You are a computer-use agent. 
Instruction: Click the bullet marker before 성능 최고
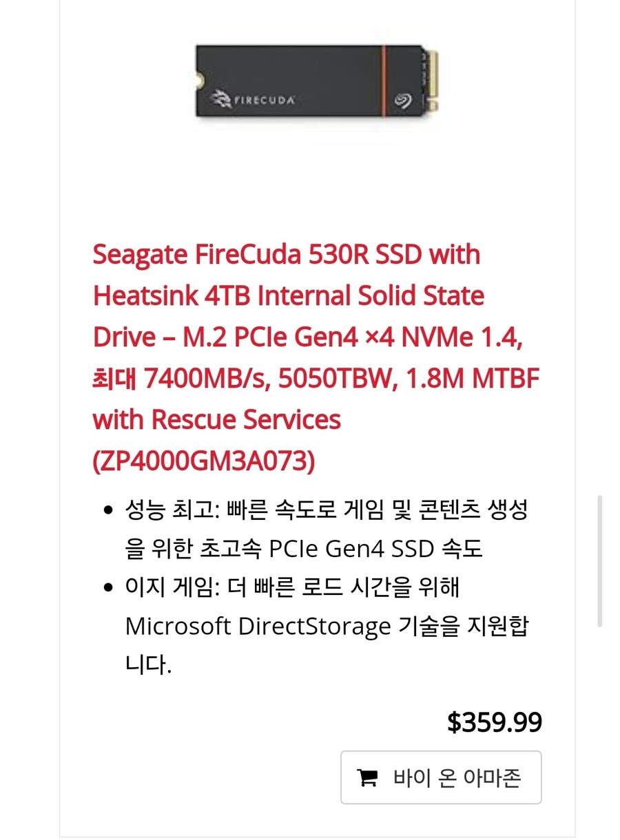pyautogui.click(x=107, y=510)
